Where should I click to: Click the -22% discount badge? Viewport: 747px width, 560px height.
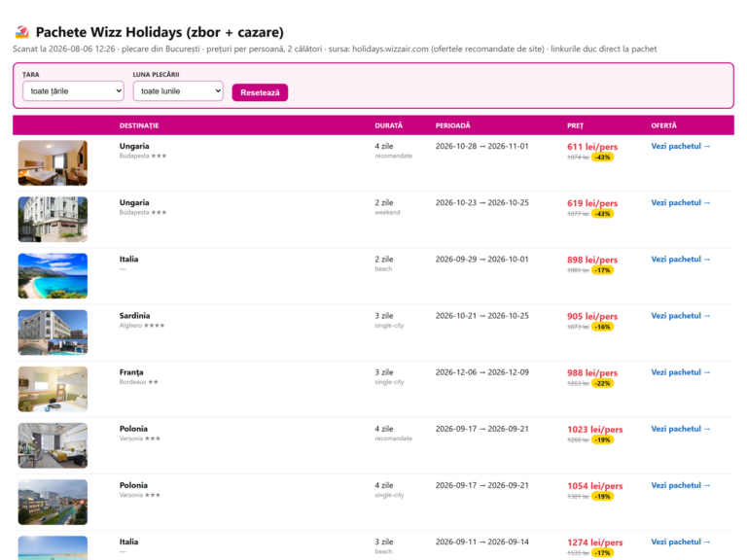pyautogui.click(x=603, y=383)
